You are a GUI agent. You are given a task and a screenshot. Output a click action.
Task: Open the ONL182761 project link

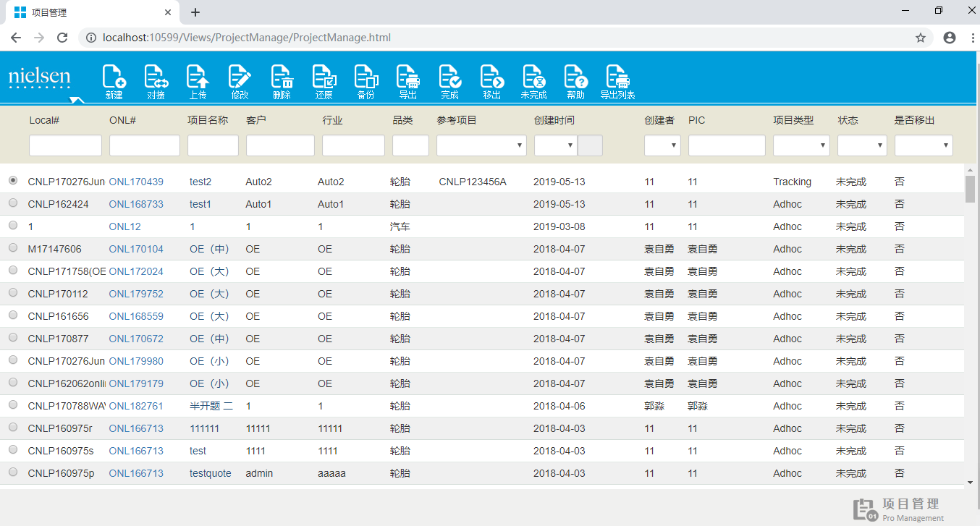pyautogui.click(x=136, y=406)
